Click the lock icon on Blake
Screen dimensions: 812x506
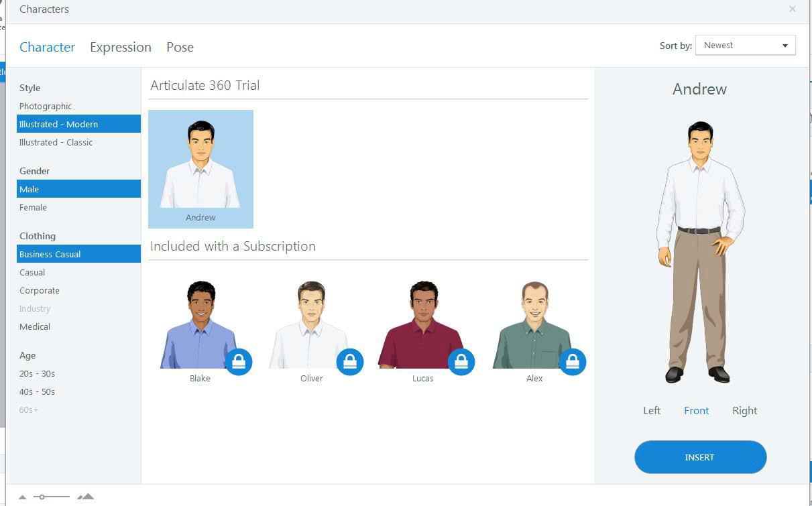[x=239, y=362]
